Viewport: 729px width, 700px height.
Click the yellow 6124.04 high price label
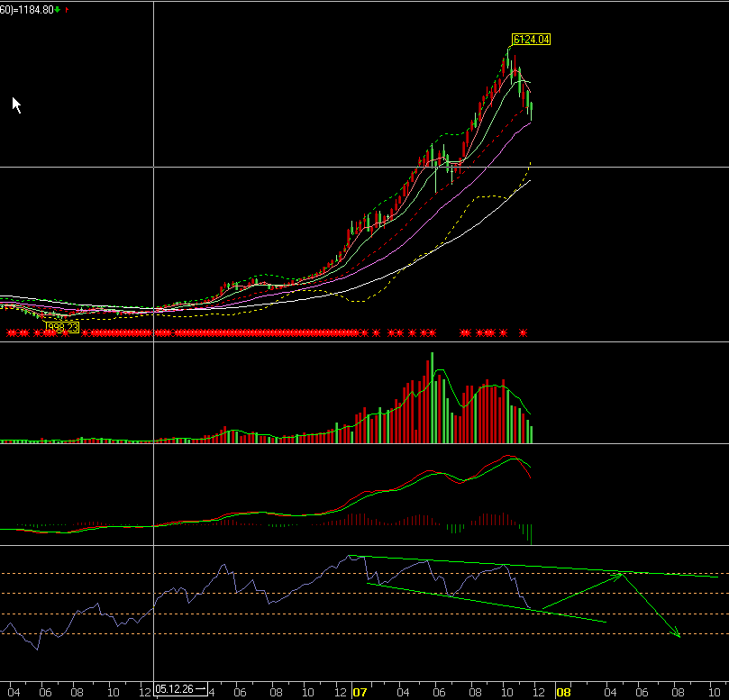coord(531,40)
